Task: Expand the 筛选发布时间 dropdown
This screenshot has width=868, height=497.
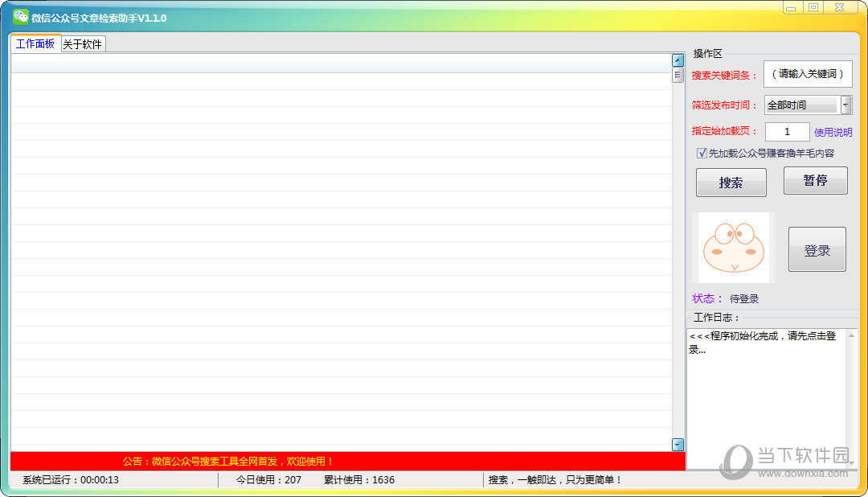Action: [x=845, y=105]
